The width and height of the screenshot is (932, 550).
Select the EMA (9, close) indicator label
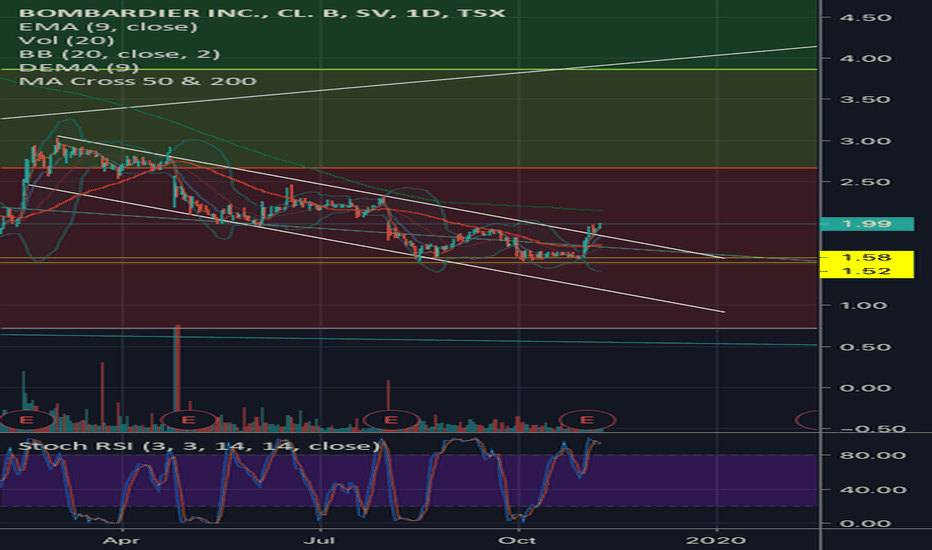(108, 27)
